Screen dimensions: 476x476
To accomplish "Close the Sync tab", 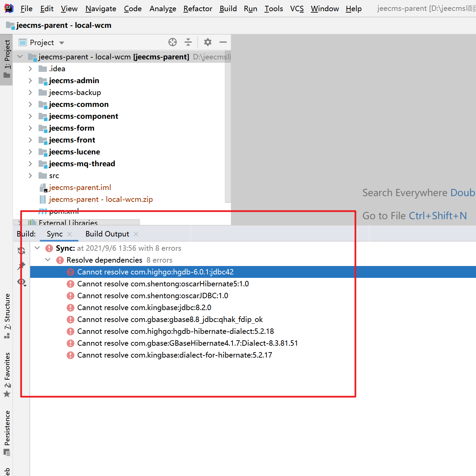I will pyautogui.click(x=70, y=234).
